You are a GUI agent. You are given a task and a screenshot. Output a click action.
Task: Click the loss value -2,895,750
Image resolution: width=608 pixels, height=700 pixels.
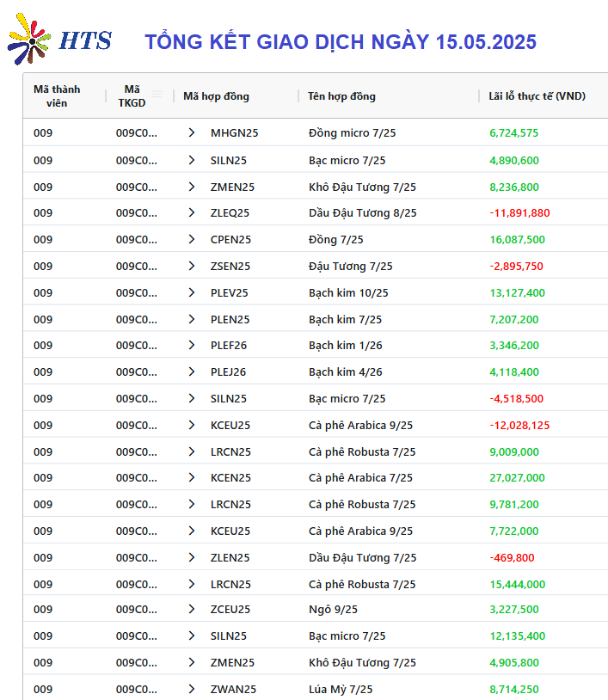point(517,267)
